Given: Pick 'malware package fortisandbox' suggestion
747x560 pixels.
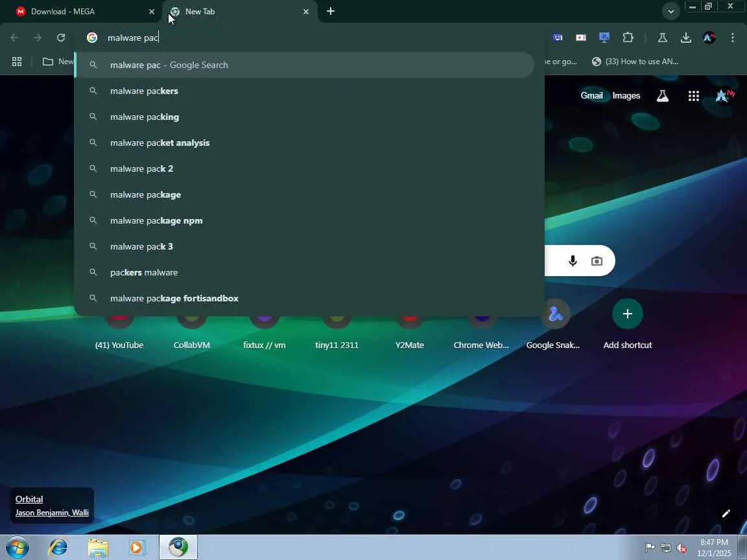Looking at the screenshot, I should click(305, 299).
